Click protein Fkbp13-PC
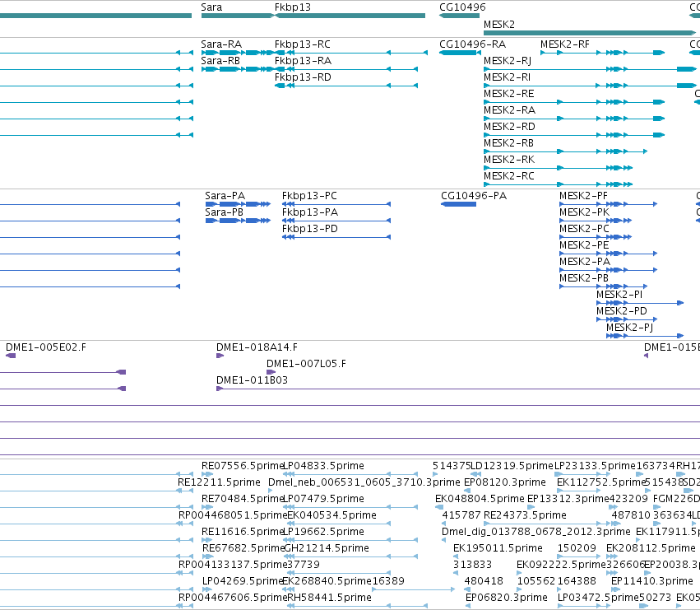Viewport: 700px width, 610px height. [309, 196]
